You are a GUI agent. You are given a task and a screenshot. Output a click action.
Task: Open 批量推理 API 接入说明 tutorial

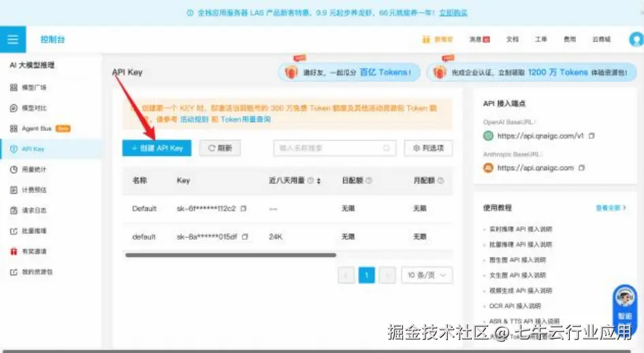[520, 245]
